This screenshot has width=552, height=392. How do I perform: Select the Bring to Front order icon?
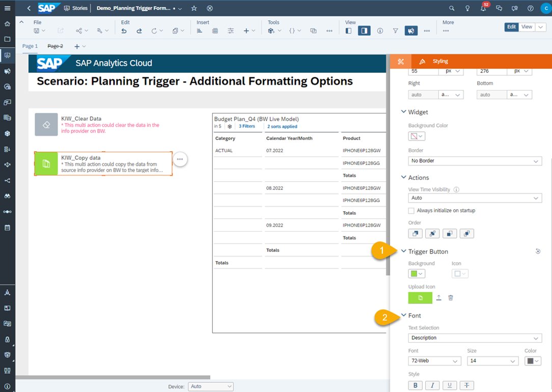pyautogui.click(x=415, y=233)
